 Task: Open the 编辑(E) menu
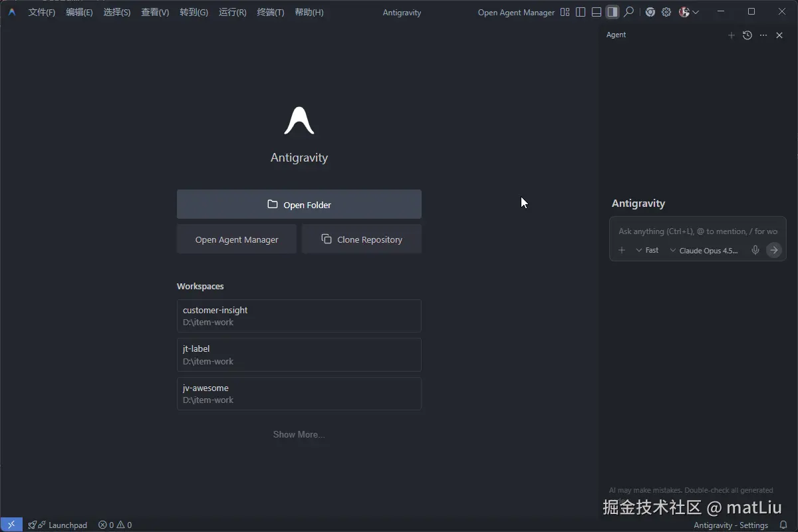[79, 12]
